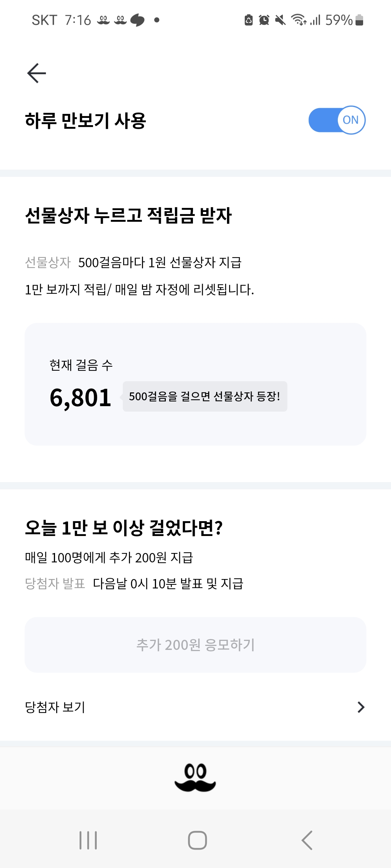Tap the 7:16 clock in status bar
Screen dimensions: 391x868
click(x=78, y=20)
